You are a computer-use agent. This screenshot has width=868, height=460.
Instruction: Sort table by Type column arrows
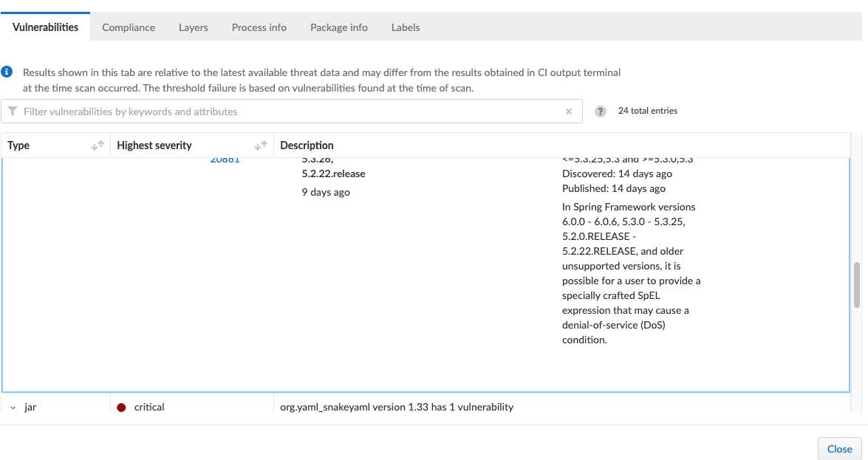tap(98, 145)
